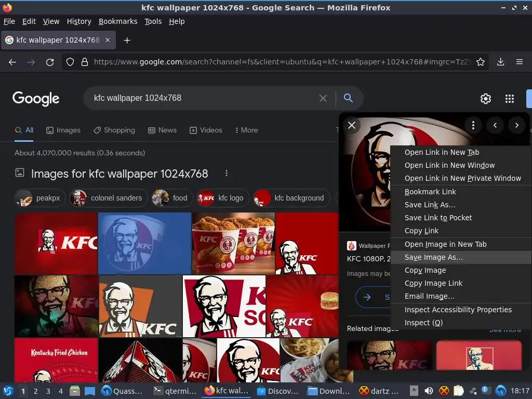
Task: Switch to virtual desktop 3
Action: [48, 391]
